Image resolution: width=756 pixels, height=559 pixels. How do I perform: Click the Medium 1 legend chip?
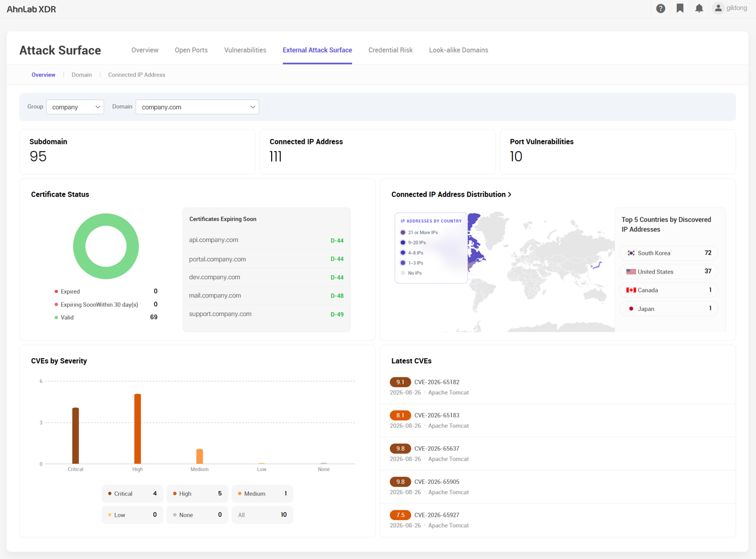coord(262,494)
